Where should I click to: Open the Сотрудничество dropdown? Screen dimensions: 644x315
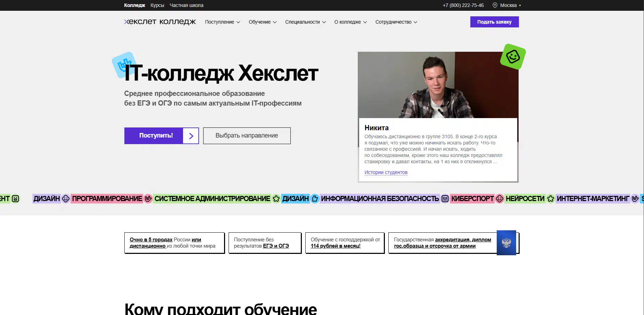[396, 22]
